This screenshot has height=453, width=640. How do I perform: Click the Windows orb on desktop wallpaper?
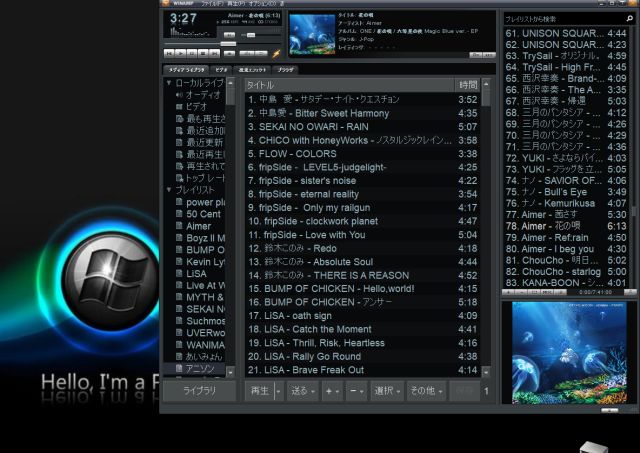[111, 279]
